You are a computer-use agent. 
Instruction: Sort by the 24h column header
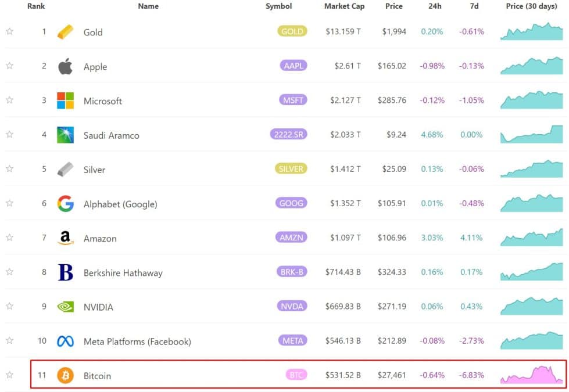tap(435, 6)
